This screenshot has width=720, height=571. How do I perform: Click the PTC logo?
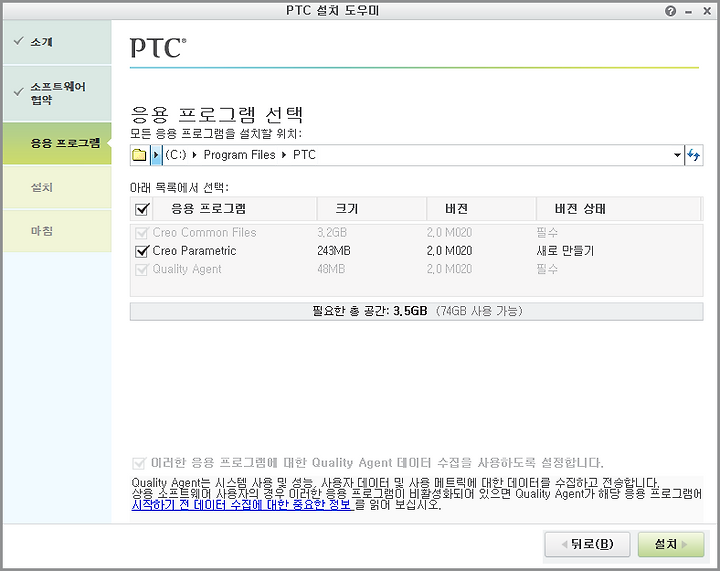click(x=158, y=48)
